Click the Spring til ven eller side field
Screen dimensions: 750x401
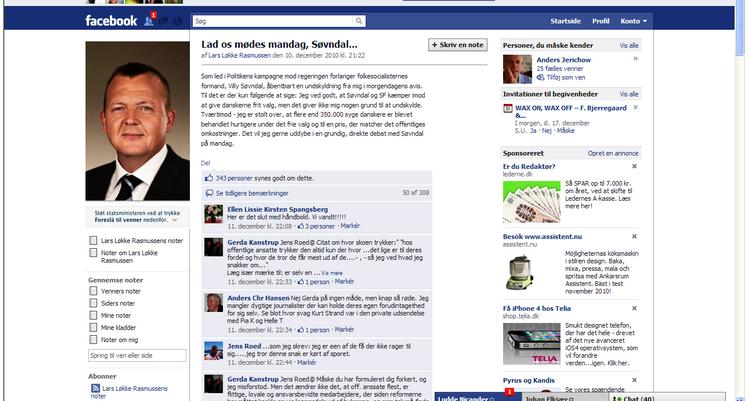(x=137, y=356)
